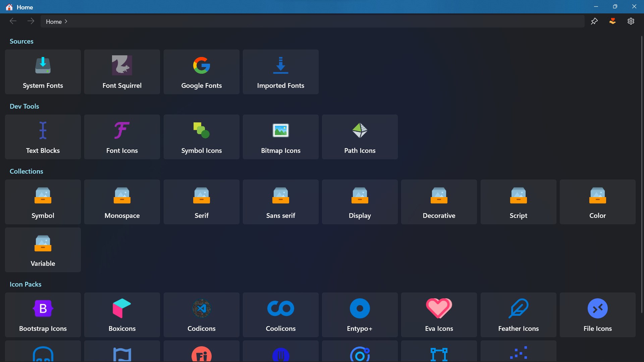This screenshot has height=362, width=644.
Task: Open settings with the gear icon
Action: click(631, 21)
